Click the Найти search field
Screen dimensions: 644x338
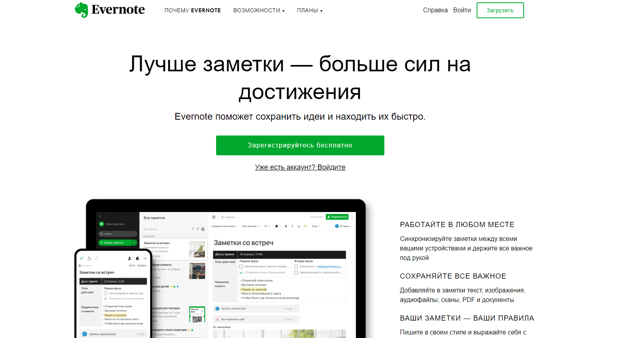pos(118,234)
